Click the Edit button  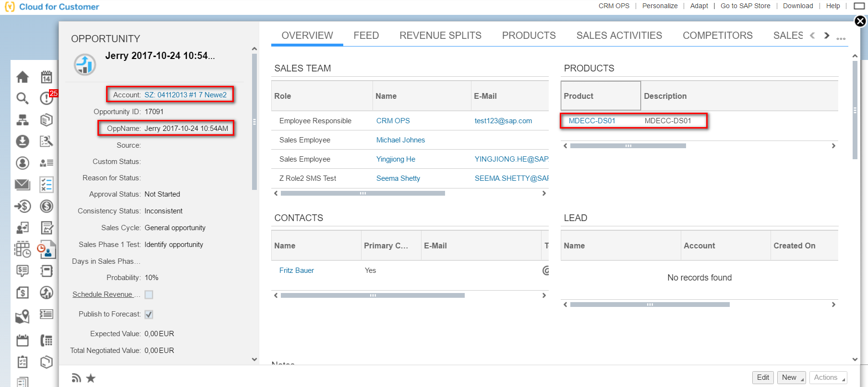pos(763,377)
